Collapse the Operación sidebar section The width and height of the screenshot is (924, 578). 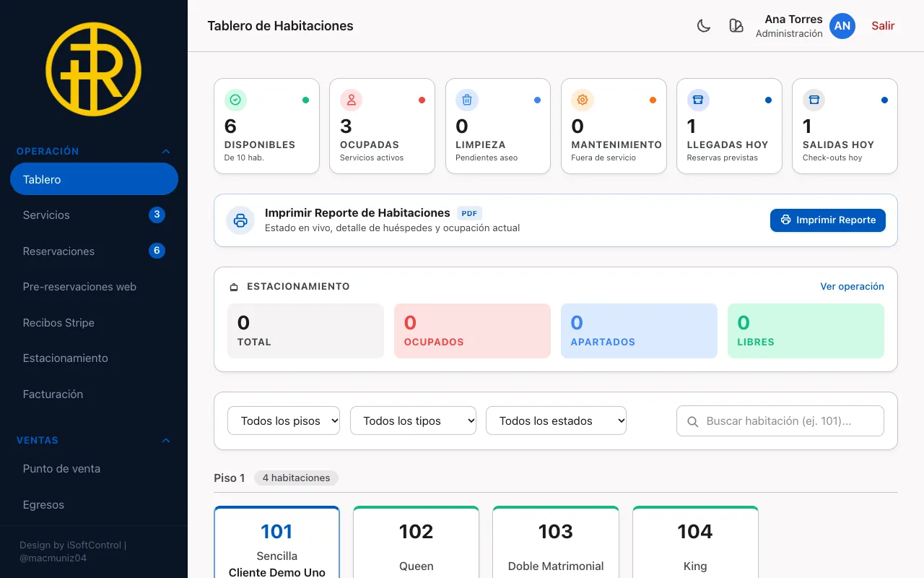(x=94, y=151)
